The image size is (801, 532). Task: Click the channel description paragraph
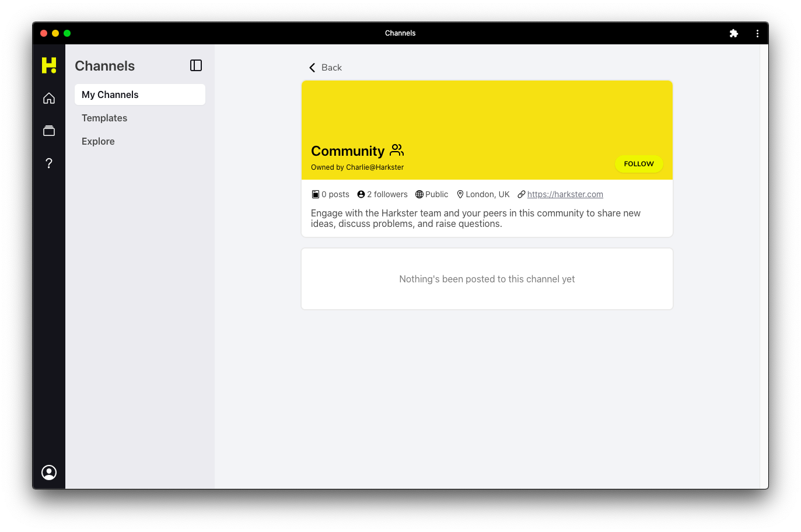[x=476, y=219]
